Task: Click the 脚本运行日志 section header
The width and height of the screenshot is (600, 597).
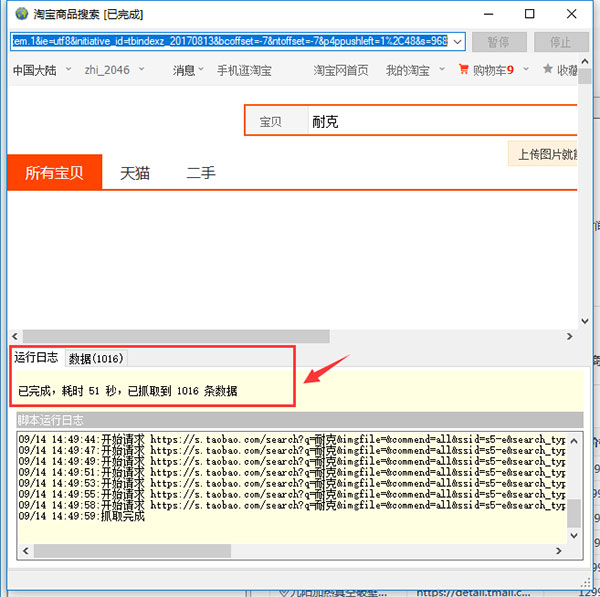Action: pyautogui.click(x=300, y=420)
